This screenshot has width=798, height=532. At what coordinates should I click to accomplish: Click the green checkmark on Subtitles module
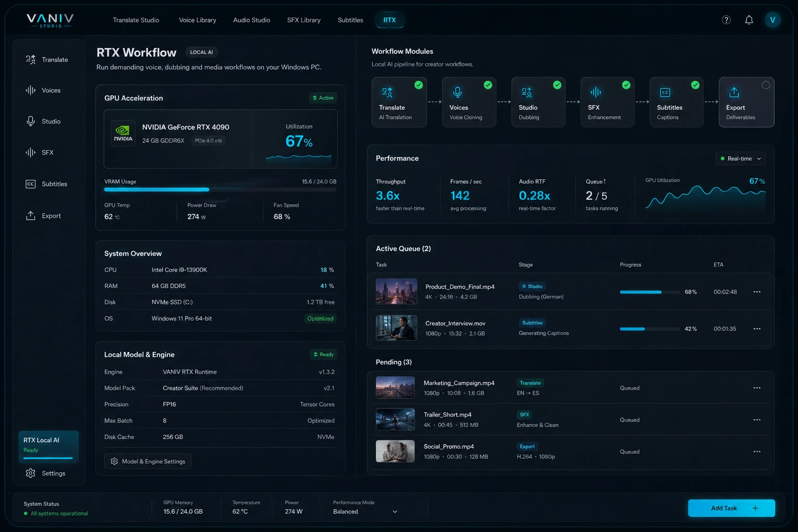(696, 85)
